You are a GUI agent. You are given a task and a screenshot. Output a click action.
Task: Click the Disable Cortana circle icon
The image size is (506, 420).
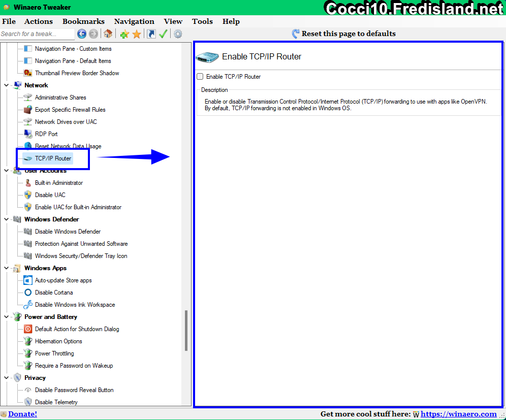coord(28,293)
